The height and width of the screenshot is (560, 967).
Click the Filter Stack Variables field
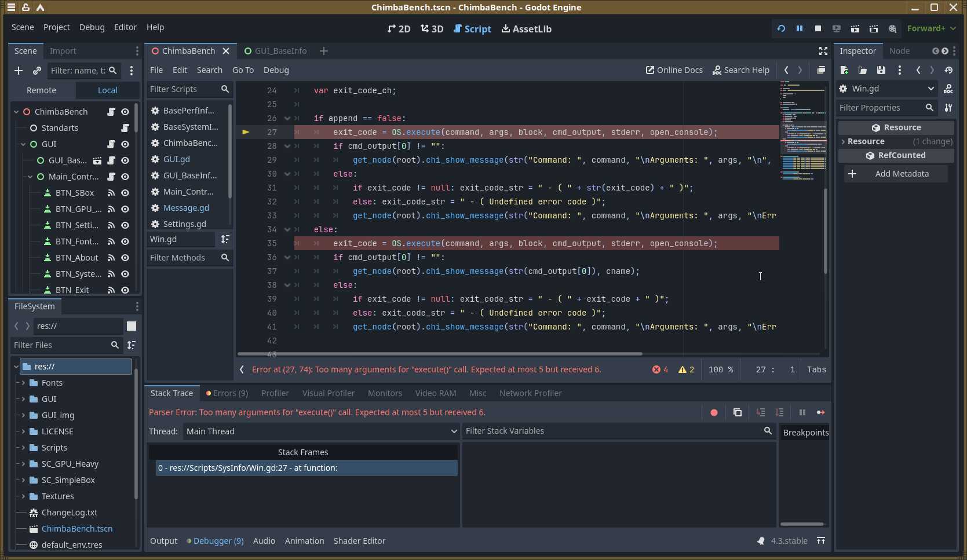tap(613, 431)
